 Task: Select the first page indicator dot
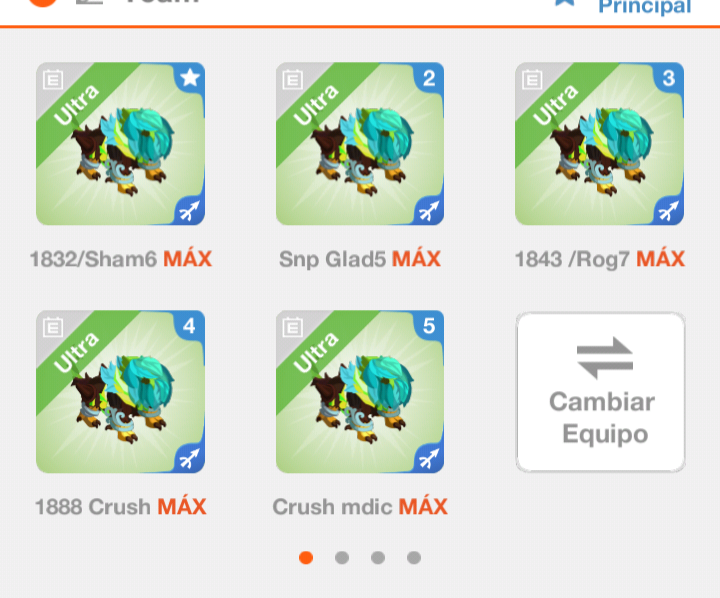click(306, 558)
